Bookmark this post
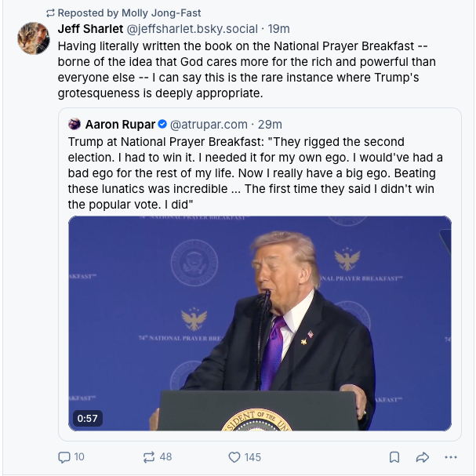Screen dimensions: 476x476 (x=394, y=457)
